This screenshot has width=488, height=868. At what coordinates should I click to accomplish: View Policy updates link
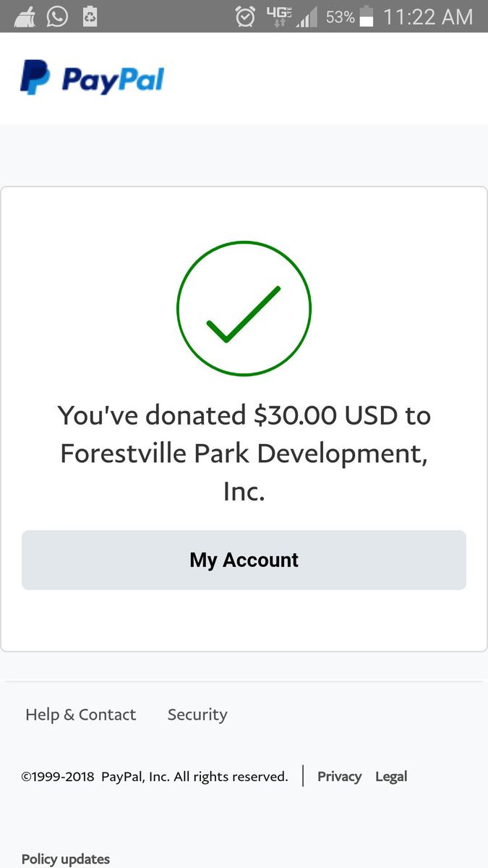point(66,859)
